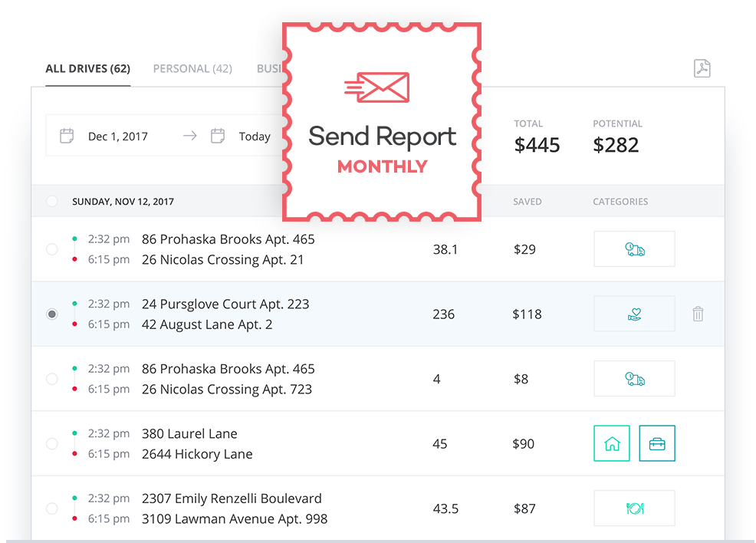Mark 380 Laurel Lane drive as personal with home icon

pyautogui.click(x=612, y=443)
